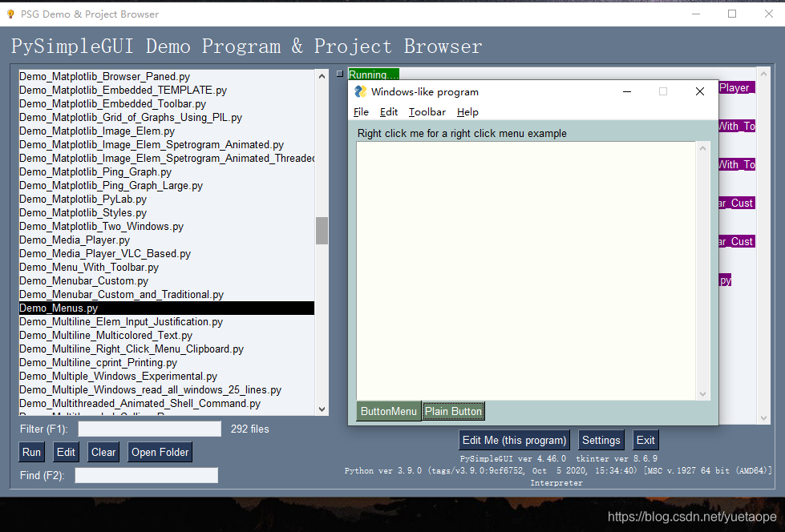Click the Clear button
The image size is (785, 532).
pos(103,452)
